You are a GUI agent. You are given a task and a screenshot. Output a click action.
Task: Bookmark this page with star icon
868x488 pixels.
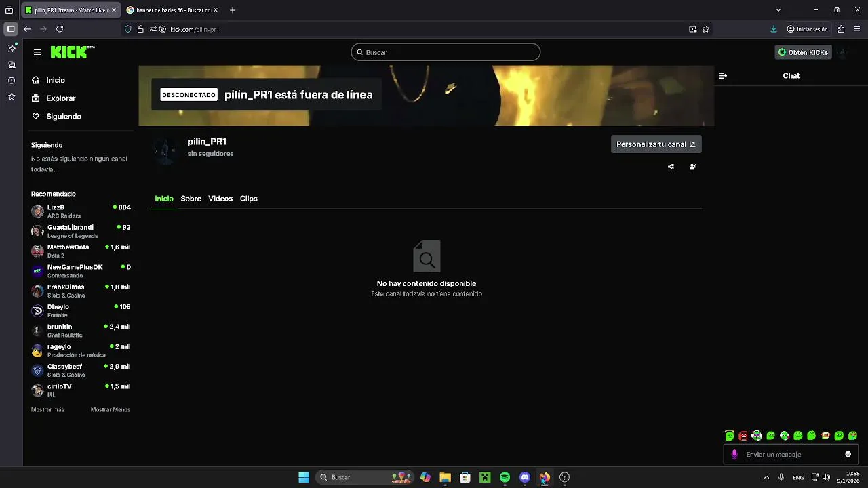pos(706,29)
